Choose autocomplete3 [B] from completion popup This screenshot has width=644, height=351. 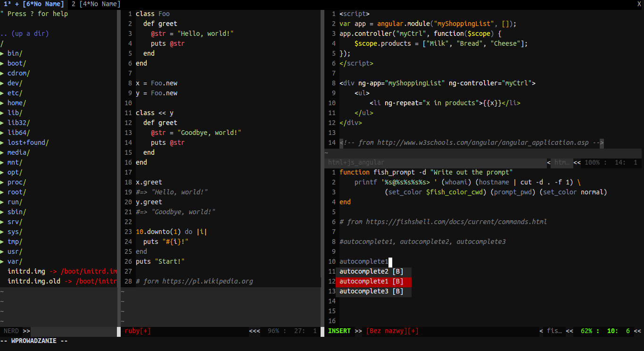point(373,291)
